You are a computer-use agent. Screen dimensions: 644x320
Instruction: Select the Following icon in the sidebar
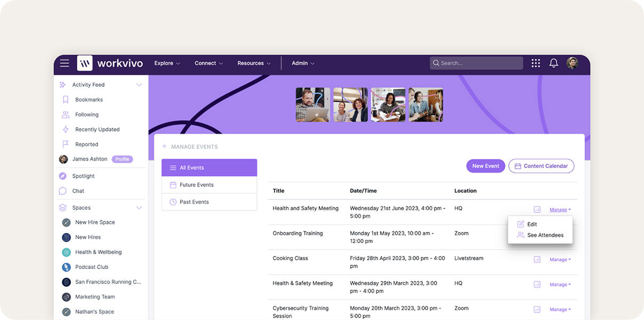click(65, 114)
